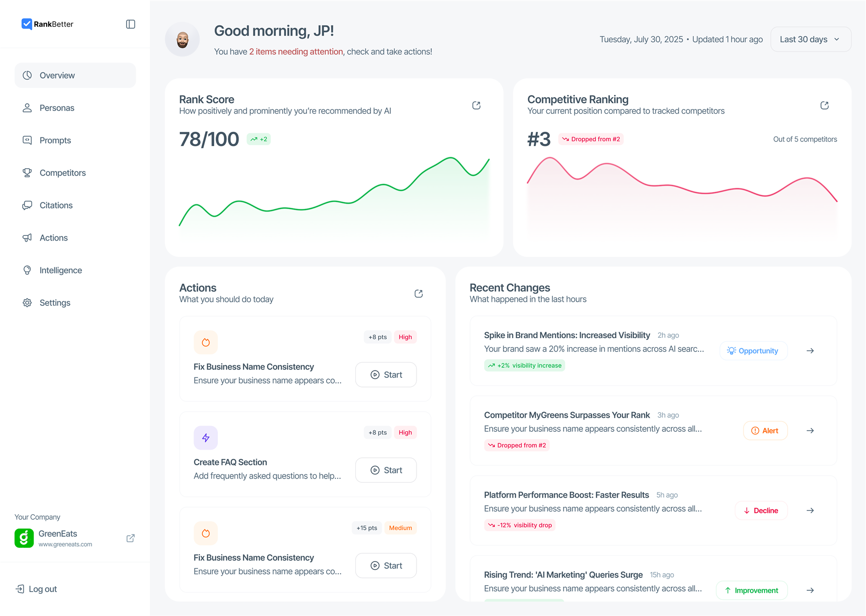Open Intelligence via the lightbulb icon
The image size is (866, 616).
coord(27,270)
